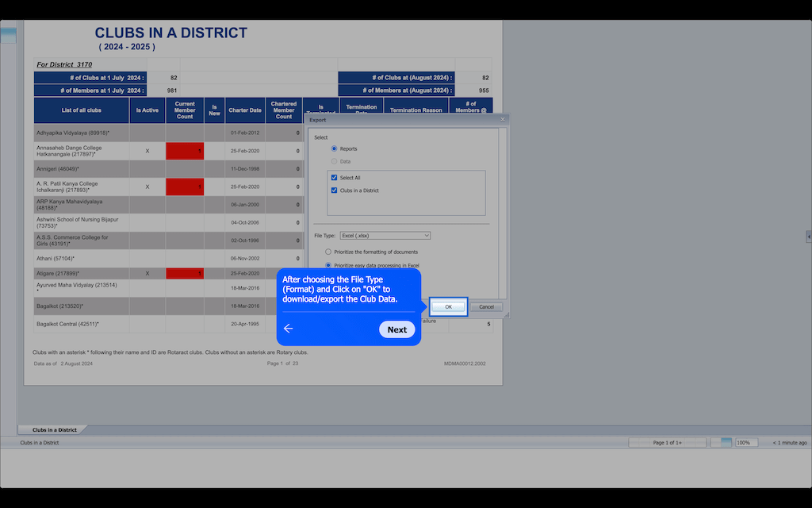Click the Termination Reason column header

coord(416,110)
